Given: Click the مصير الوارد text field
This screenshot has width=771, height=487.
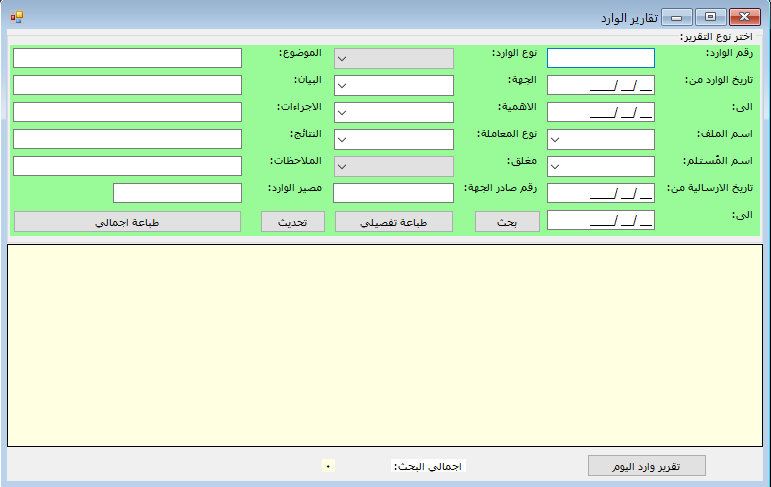Looking at the screenshot, I should coord(178,193).
